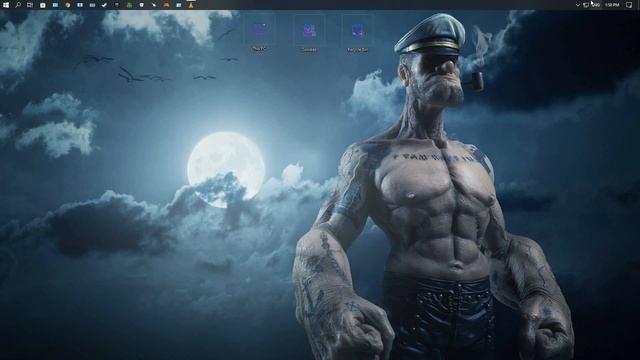Open the white shield taskbar icon
Screen dimensions: 640x360
pos(142,5)
